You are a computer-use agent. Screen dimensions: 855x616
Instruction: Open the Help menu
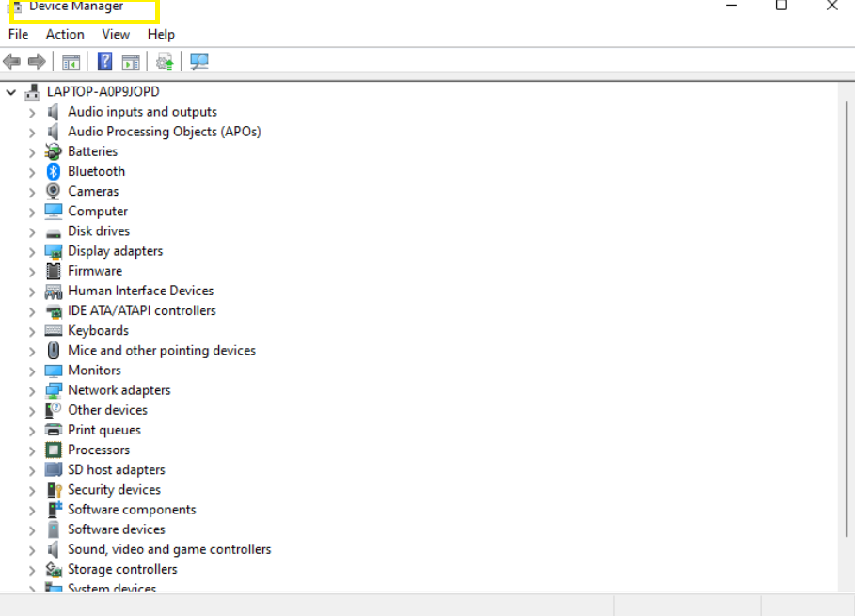161,35
